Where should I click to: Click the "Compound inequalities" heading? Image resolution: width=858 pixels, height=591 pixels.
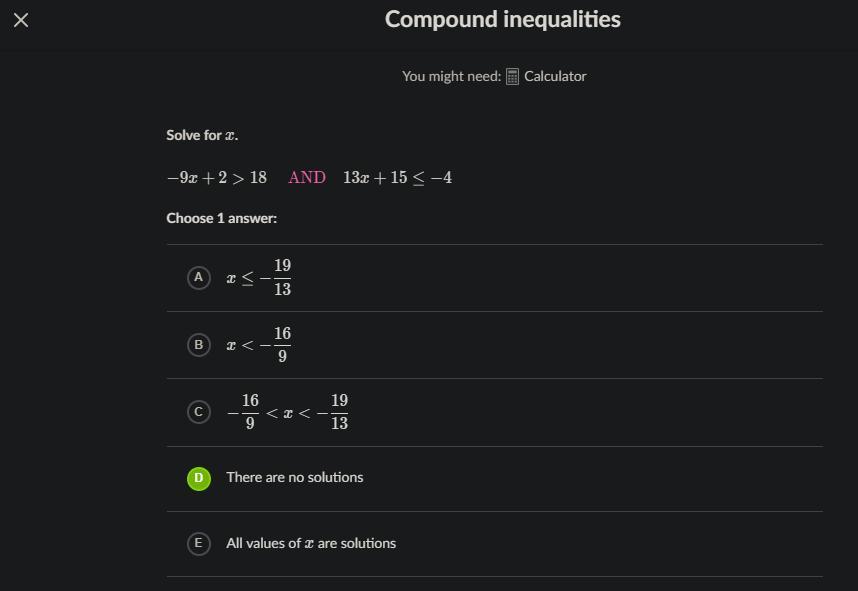point(502,19)
